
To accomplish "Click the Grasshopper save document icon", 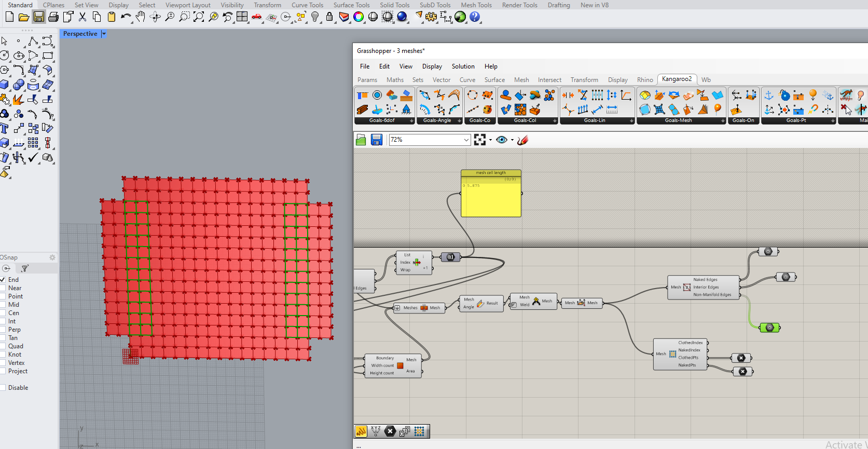I will point(377,140).
